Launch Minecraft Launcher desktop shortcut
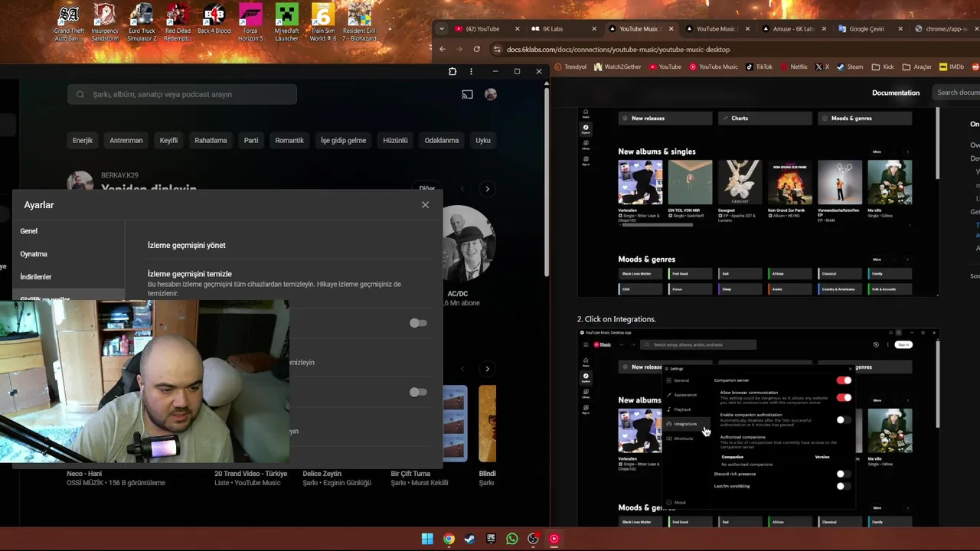The height and width of the screenshot is (551, 980). [286, 23]
